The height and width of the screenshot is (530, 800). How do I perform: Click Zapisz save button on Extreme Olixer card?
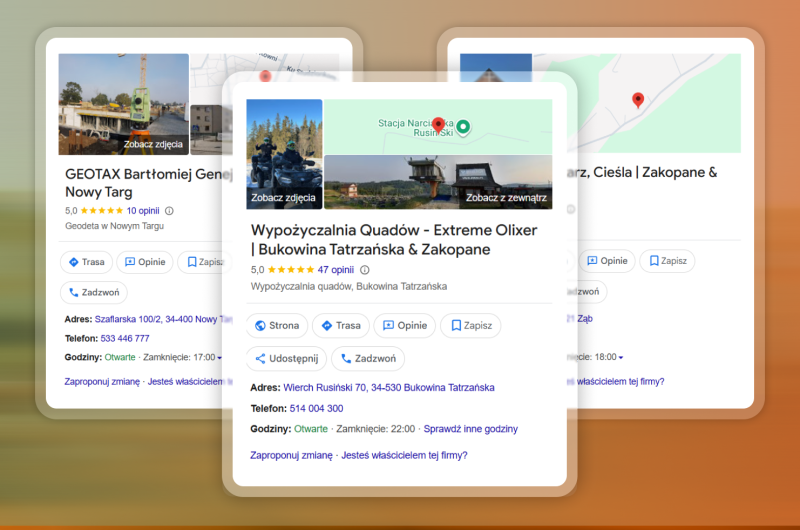[x=470, y=325]
